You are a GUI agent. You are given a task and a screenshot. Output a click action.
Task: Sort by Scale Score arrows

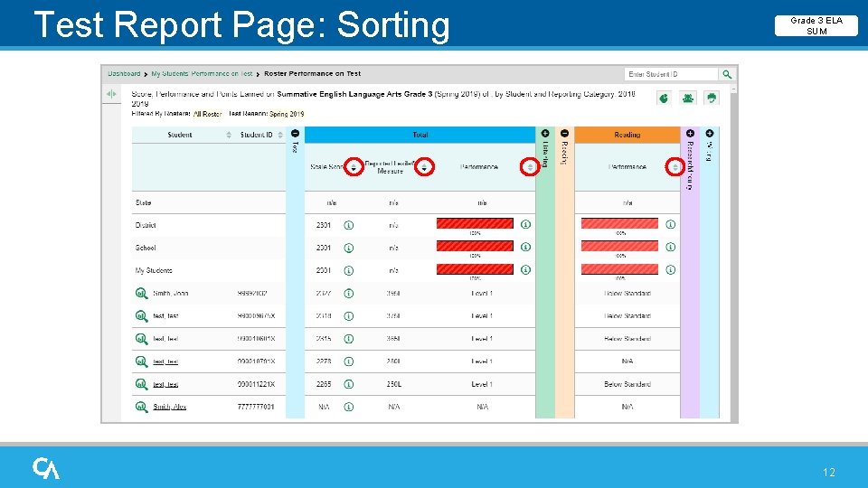[354, 166]
